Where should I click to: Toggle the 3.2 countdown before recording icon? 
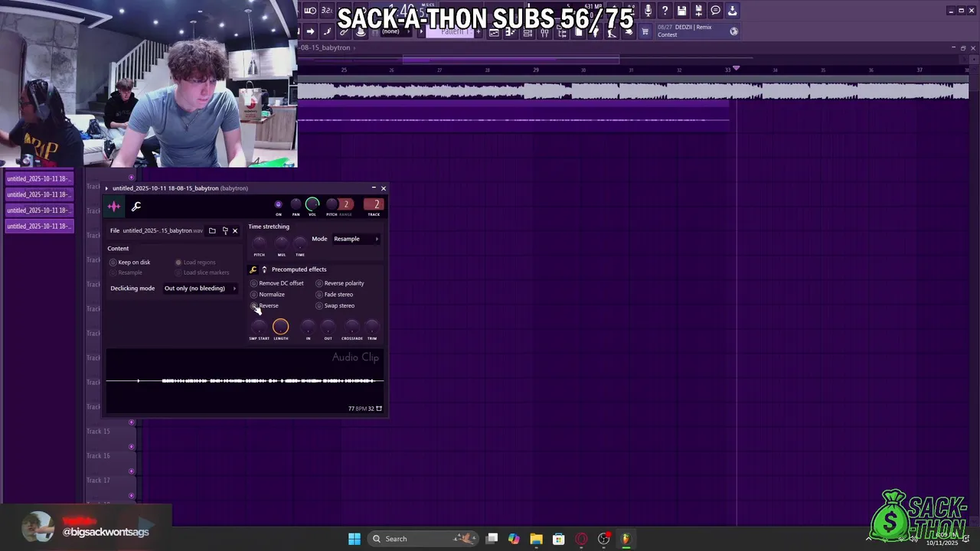[327, 11]
